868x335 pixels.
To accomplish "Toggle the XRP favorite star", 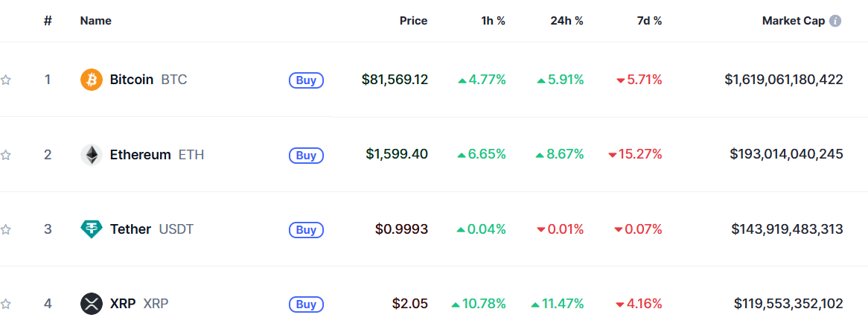I will [5, 304].
